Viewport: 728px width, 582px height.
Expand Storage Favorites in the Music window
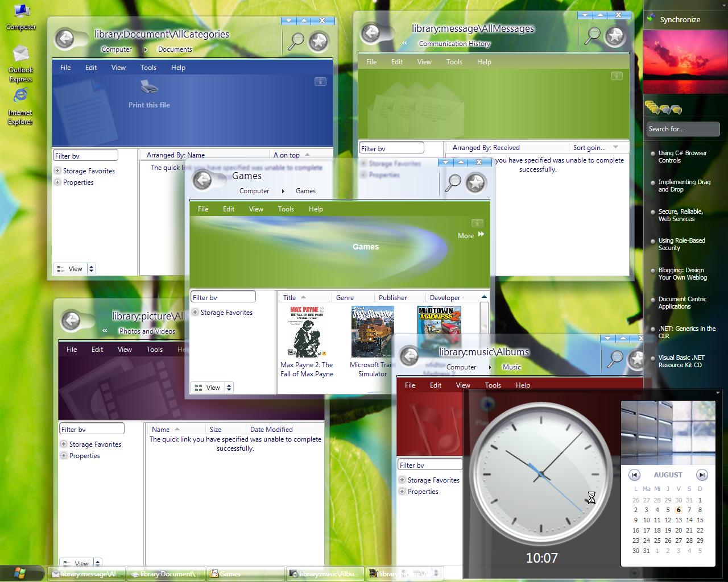[402, 480]
